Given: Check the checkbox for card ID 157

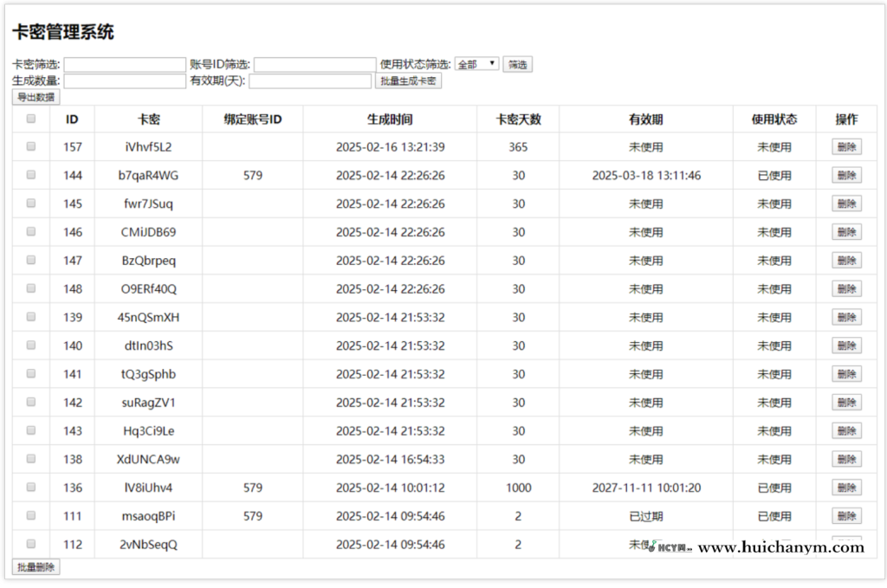Looking at the screenshot, I should [30, 146].
